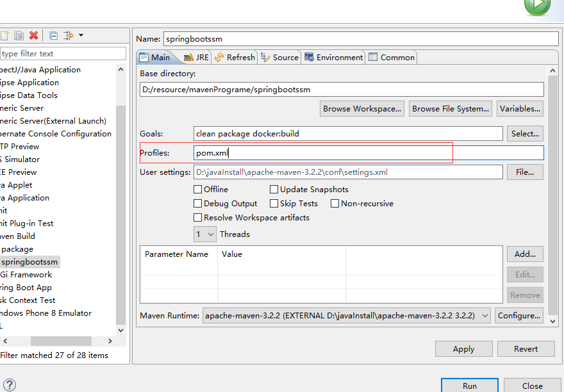The image size is (564, 392).
Task: Click the Profiles input field
Action: (369, 153)
